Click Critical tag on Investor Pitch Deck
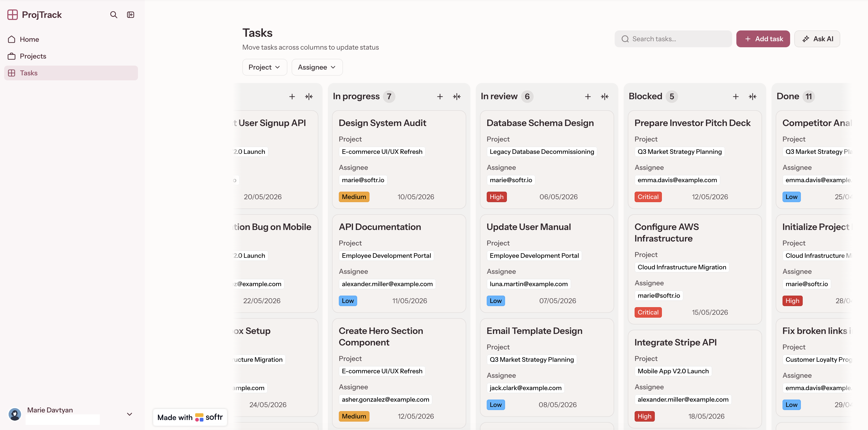This screenshot has height=430, width=868. [x=648, y=197]
